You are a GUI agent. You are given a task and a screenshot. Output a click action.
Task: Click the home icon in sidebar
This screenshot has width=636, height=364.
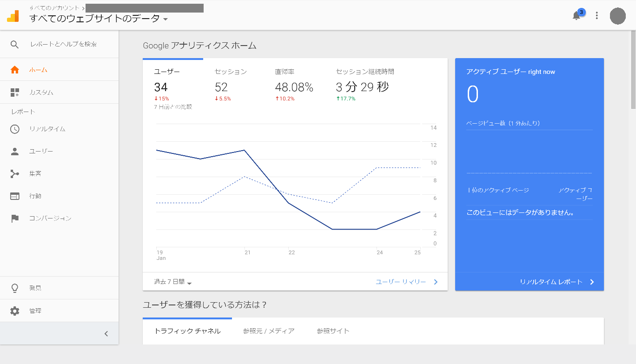[x=15, y=70]
